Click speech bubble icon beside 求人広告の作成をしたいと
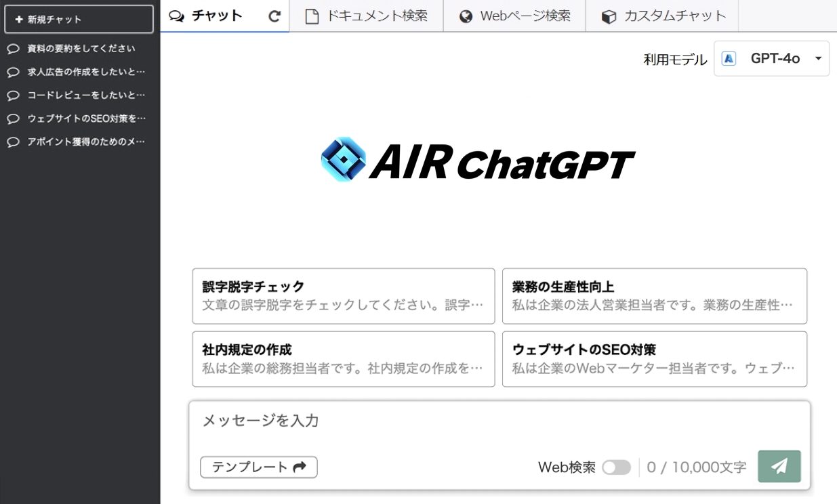Viewport: 837px width, 504px height. 13,72
